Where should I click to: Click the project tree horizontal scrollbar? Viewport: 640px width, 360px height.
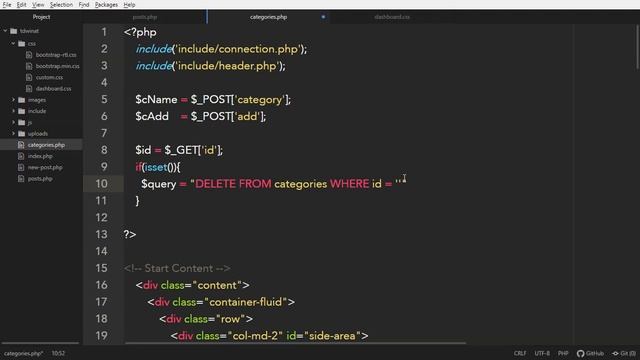40,343
